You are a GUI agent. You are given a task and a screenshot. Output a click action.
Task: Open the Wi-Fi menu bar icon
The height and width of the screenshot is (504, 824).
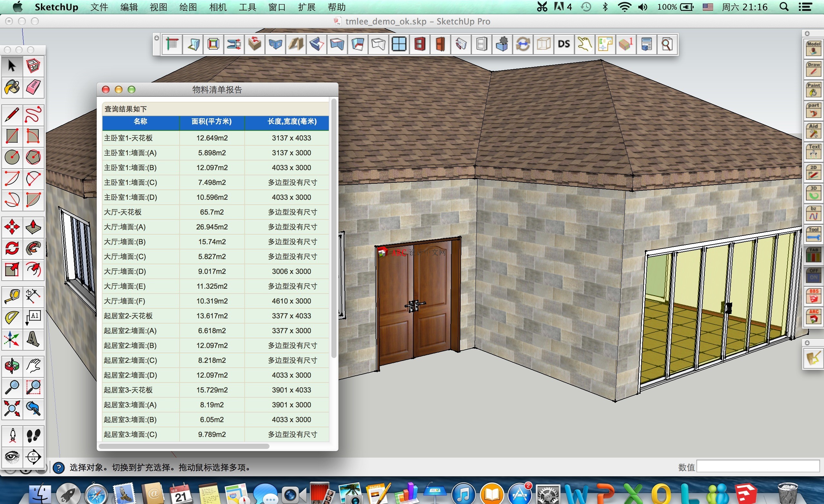tap(624, 7)
